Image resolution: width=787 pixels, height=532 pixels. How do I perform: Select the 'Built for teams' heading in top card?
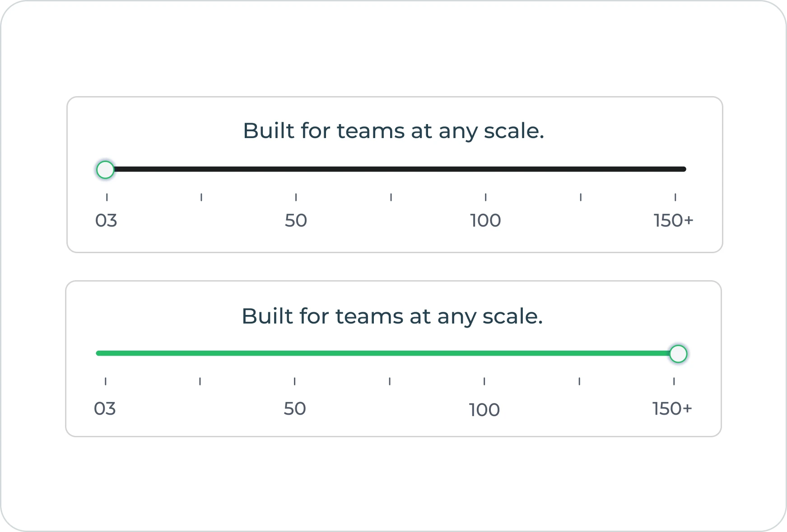(394, 130)
